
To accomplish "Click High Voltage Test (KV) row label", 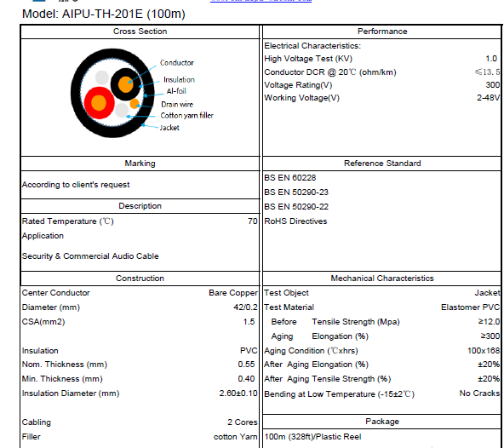I will click(x=308, y=59).
